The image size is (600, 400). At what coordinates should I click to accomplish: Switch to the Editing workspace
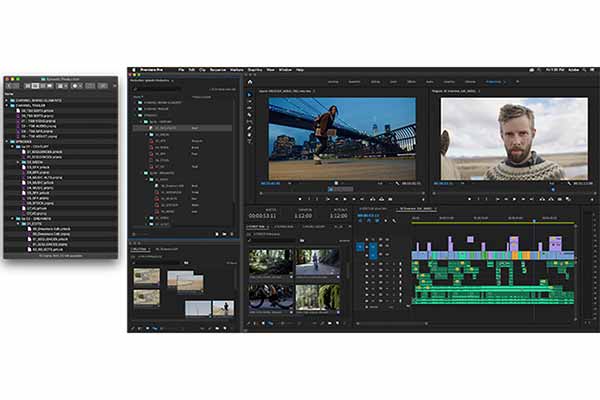click(x=375, y=82)
